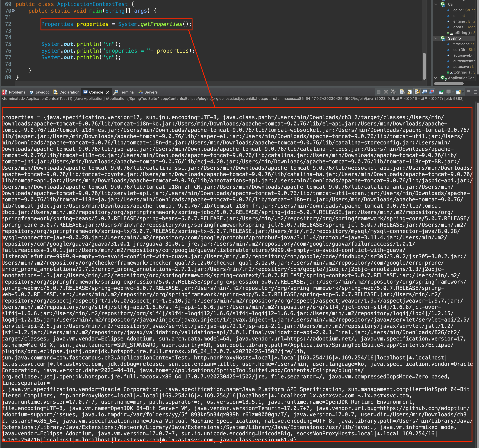Toggle show console on standard error change

pos(432,92)
